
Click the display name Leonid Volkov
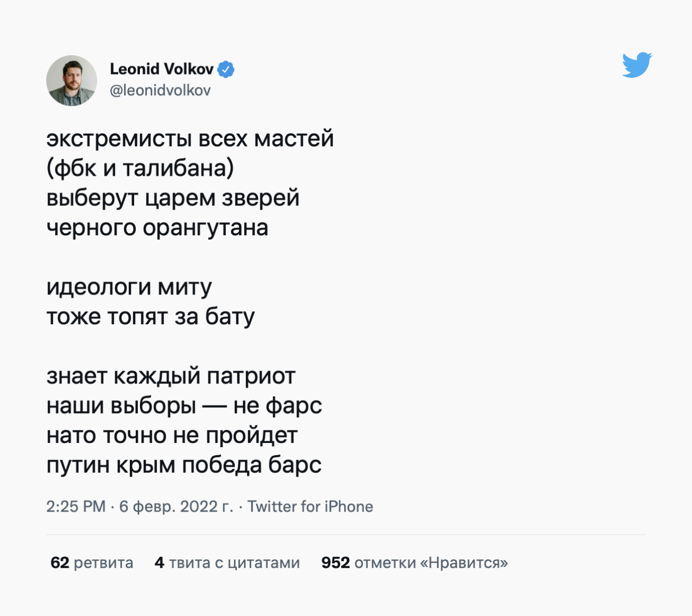161,69
